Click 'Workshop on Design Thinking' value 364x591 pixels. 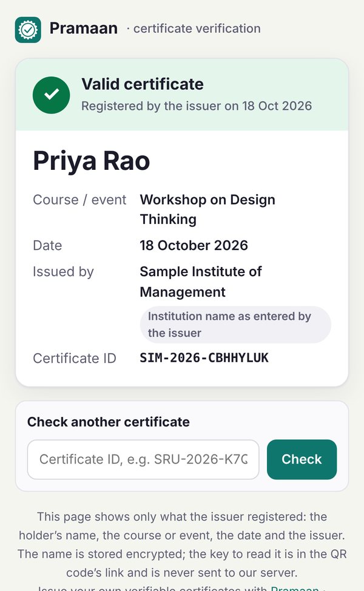pos(207,209)
